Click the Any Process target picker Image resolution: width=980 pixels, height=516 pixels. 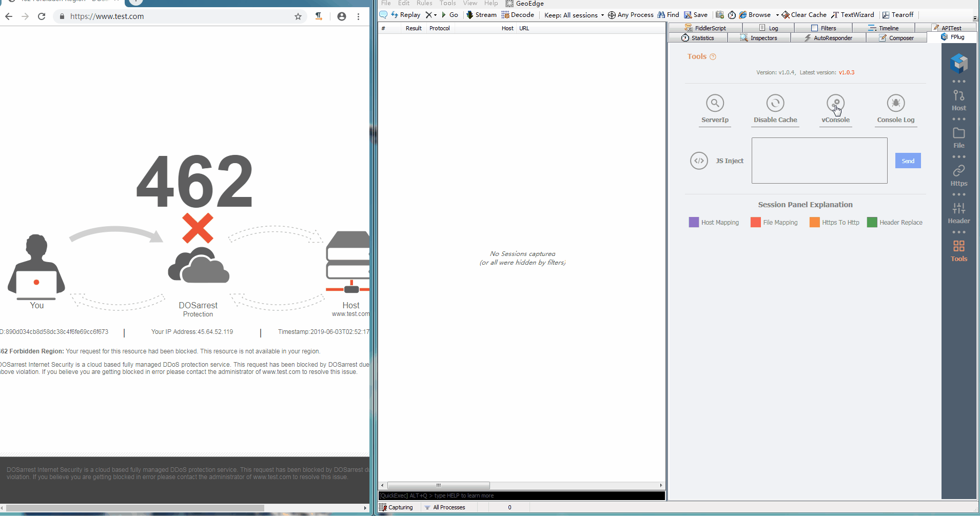[x=631, y=15]
